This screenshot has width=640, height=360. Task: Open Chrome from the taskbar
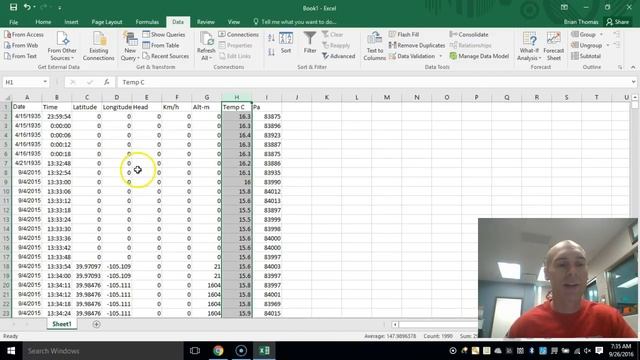[218, 351]
